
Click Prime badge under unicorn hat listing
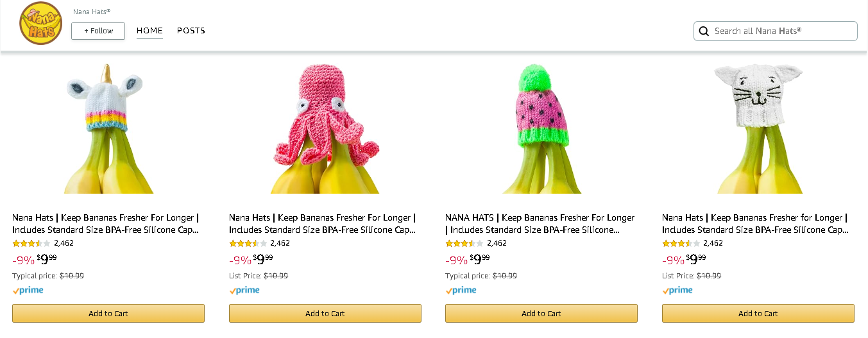coord(28,291)
